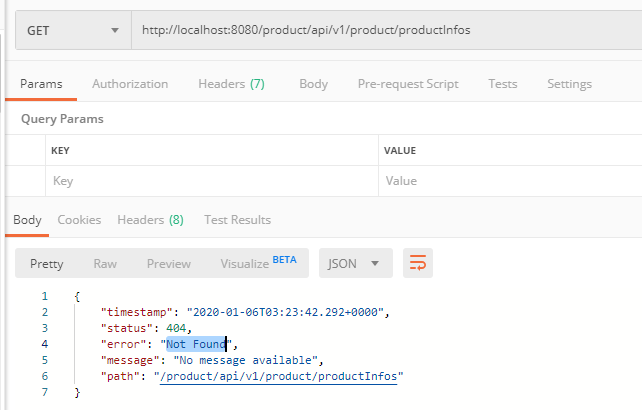Open the request Body tab

point(313,84)
